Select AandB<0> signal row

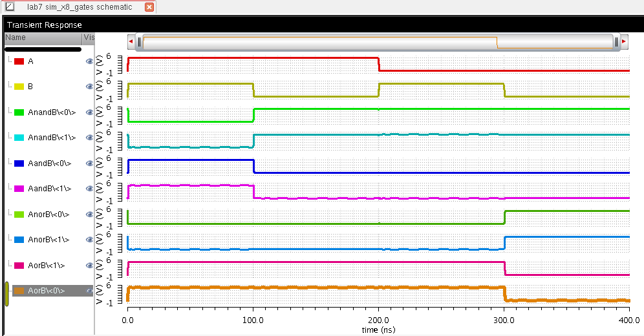(49, 163)
